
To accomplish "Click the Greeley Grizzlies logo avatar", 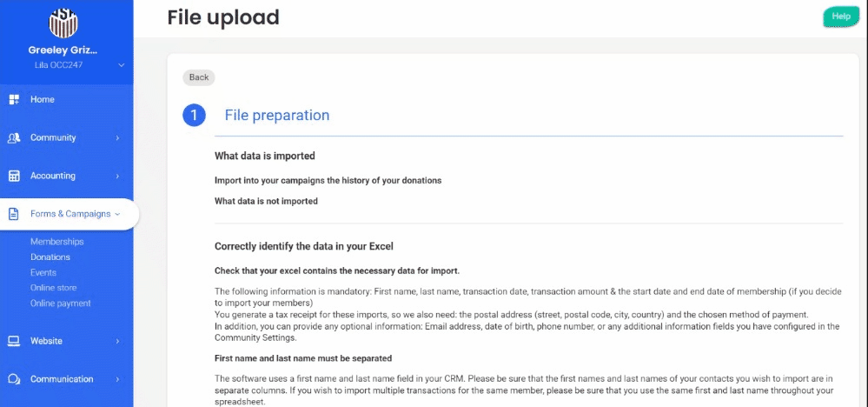I will coord(63,21).
